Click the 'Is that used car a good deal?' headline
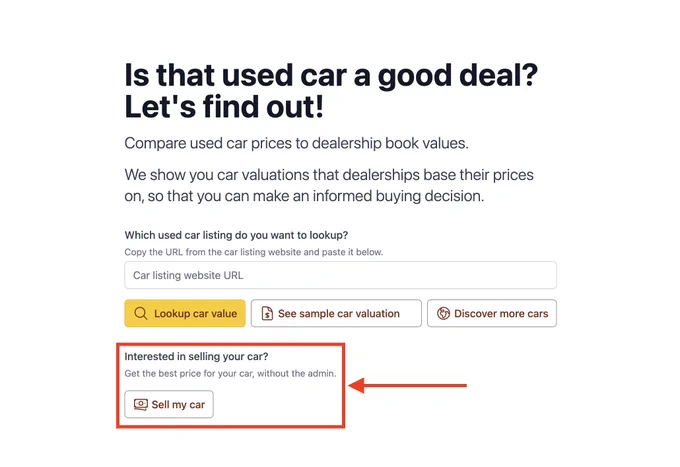This screenshot has width=680, height=467. (331, 75)
